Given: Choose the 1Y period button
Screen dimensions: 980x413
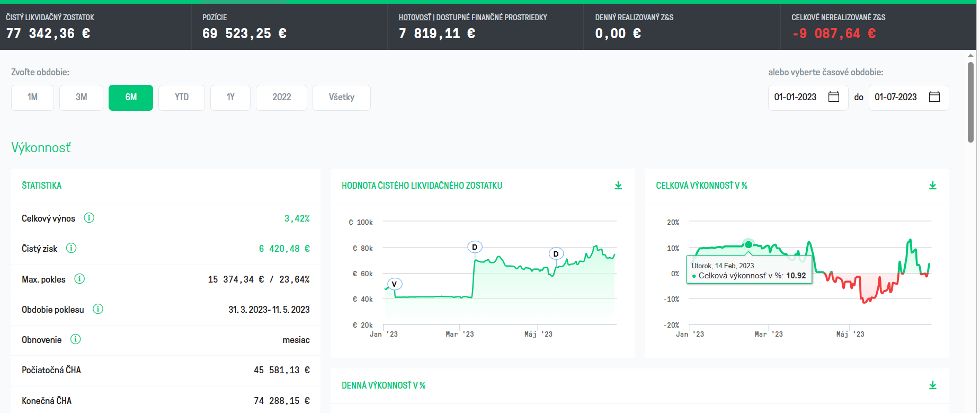Looking at the screenshot, I should point(230,98).
